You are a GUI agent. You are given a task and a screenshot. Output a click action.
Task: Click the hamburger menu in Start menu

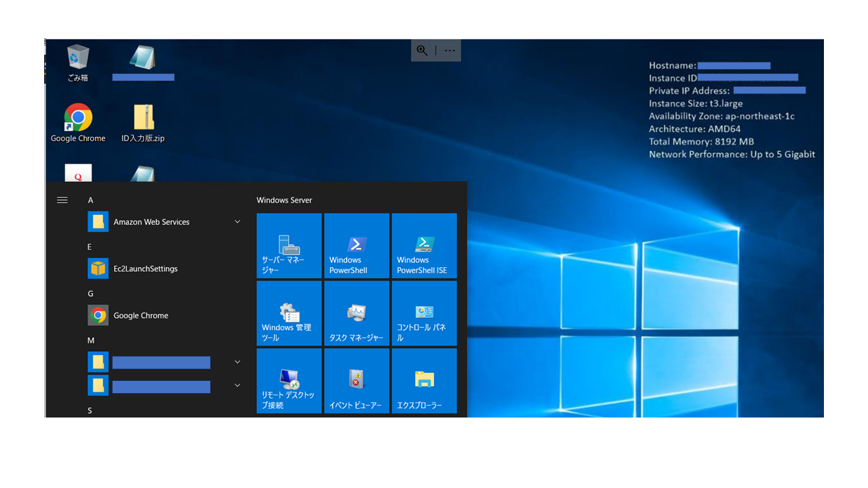(62, 200)
